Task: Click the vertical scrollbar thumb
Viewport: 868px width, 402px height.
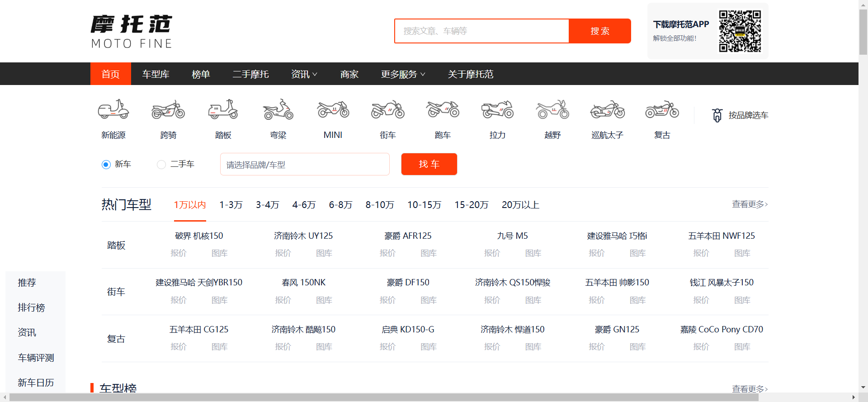Action: point(863,32)
